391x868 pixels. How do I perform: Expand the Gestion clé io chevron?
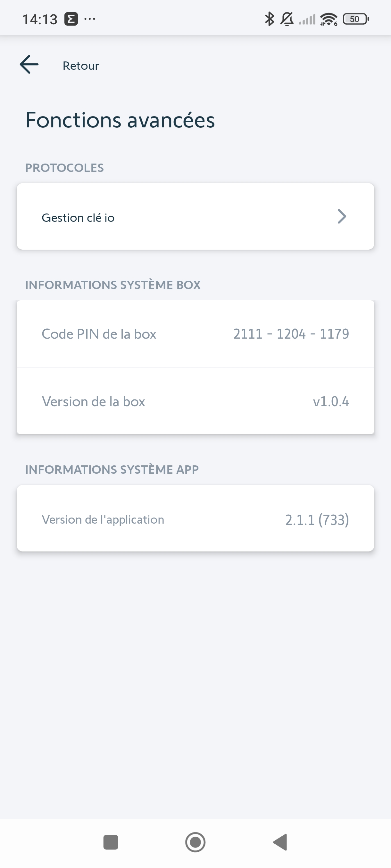(341, 217)
